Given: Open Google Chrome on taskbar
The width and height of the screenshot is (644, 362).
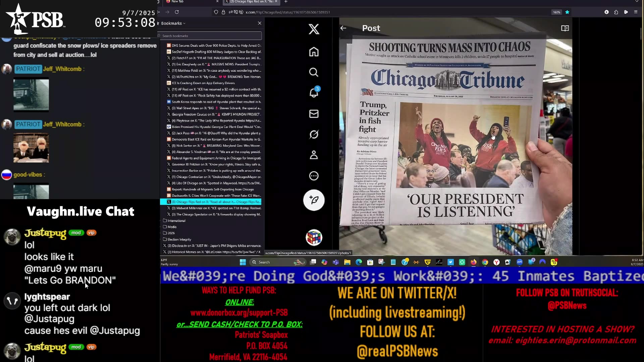Looking at the screenshot, I should [485, 262].
